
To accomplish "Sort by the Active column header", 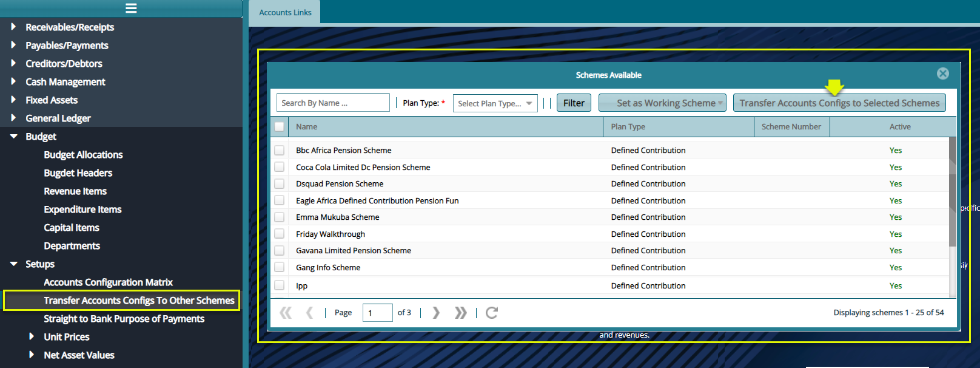I will pyautogui.click(x=893, y=126).
